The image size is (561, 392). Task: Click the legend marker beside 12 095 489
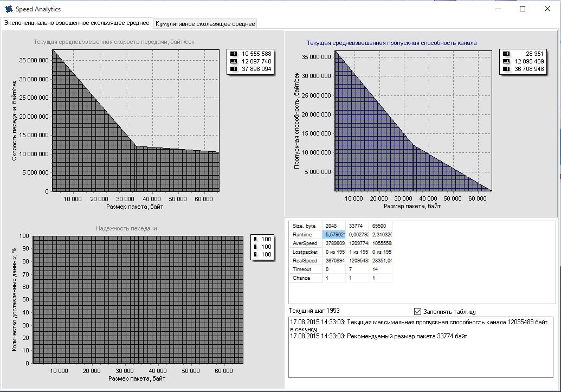pyautogui.click(x=506, y=61)
